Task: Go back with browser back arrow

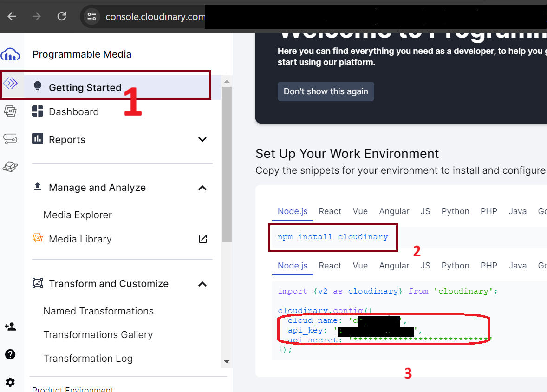Action: [x=12, y=16]
